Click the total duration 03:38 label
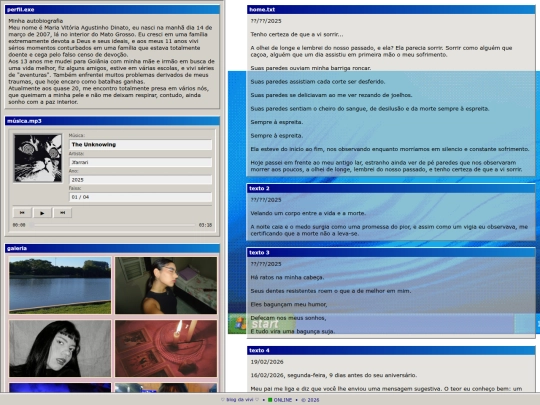540x405 pixels. click(x=205, y=225)
